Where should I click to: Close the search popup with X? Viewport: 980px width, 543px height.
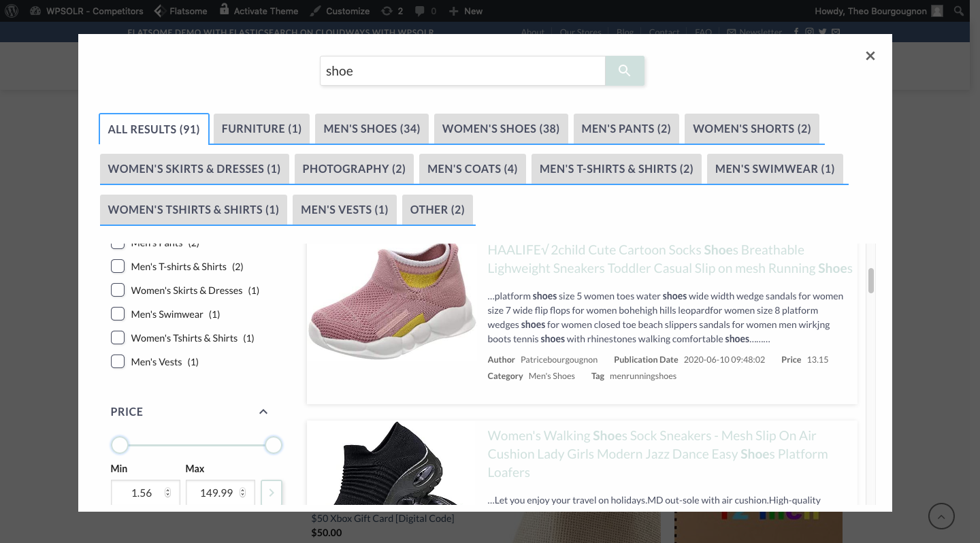tap(870, 56)
